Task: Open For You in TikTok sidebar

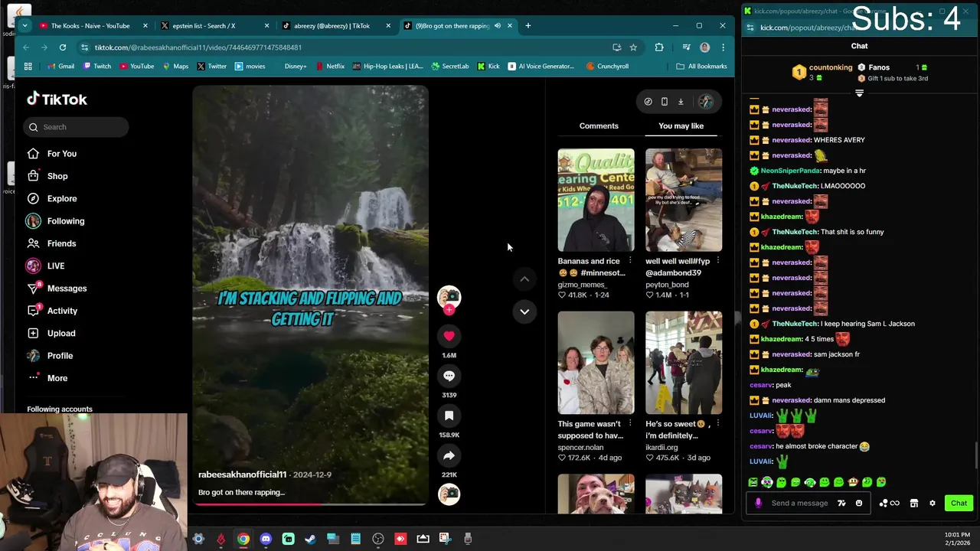Action: tap(52, 154)
